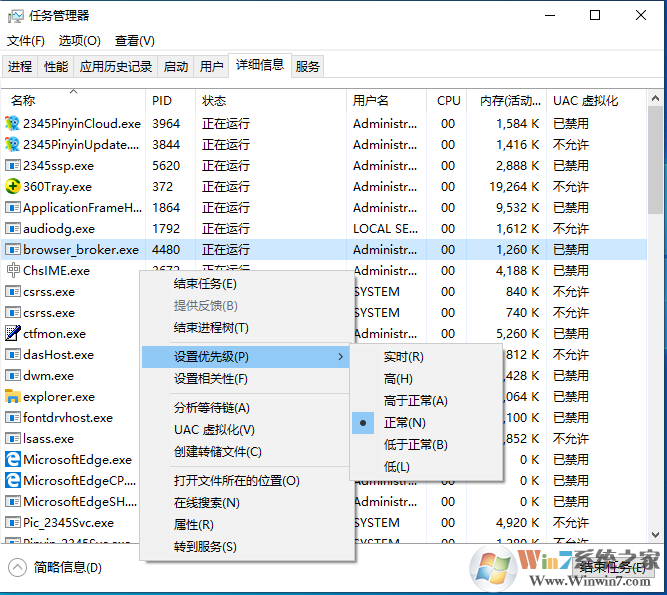
Task: Click the browser_broker.exe process icon
Action: tap(13, 249)
